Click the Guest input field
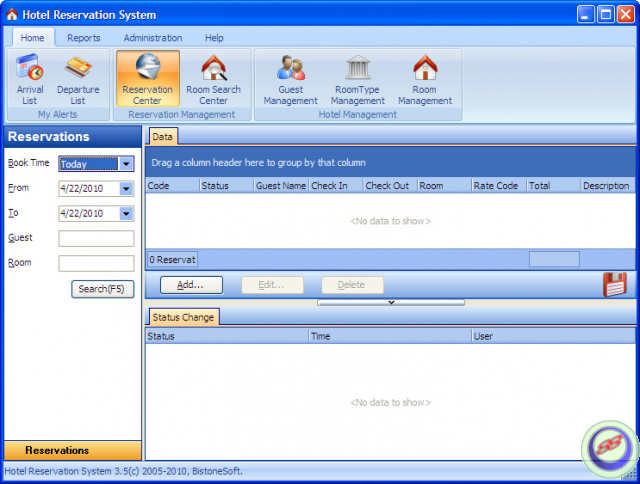Viewport: 640px width, 484px height. pyautogui.click(x=96, y=238)
